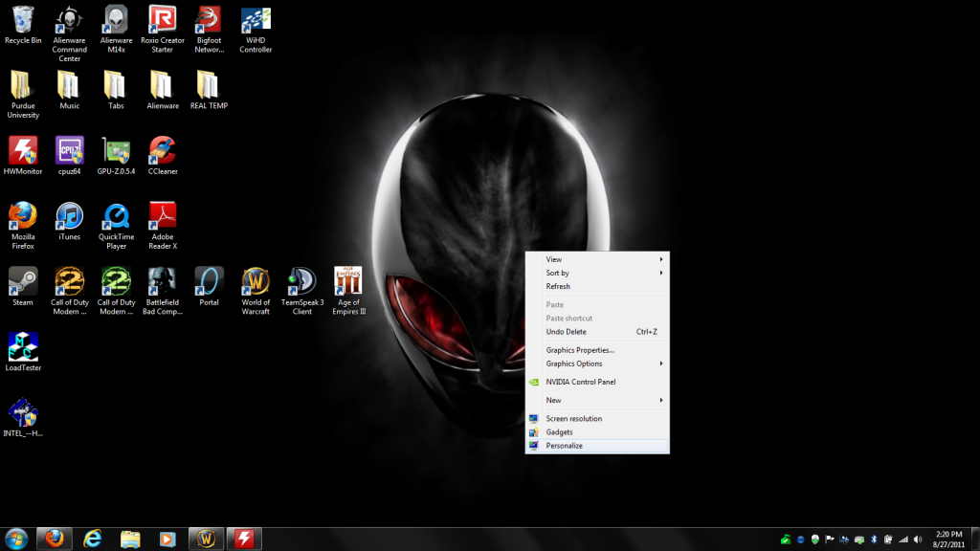The width and height of the screenshot is (980, 551).
Task: Select the Alienware folder on desktop
Action: [163, 90]
